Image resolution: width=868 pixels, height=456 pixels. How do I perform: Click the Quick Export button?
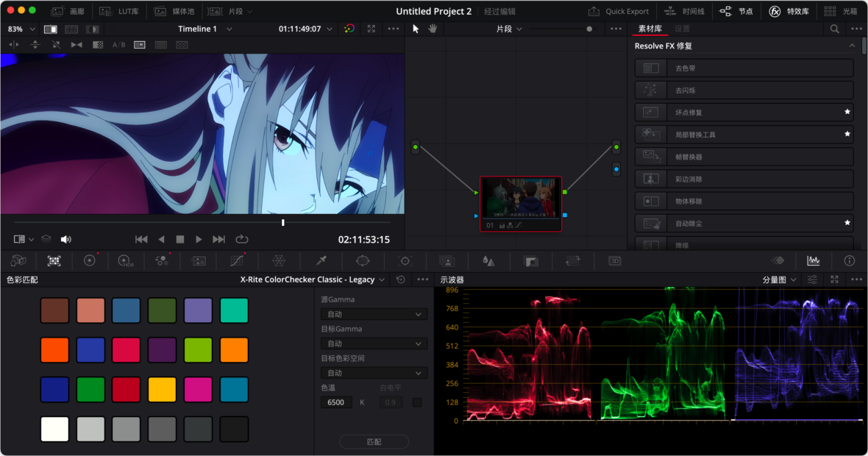pos(619,11)
